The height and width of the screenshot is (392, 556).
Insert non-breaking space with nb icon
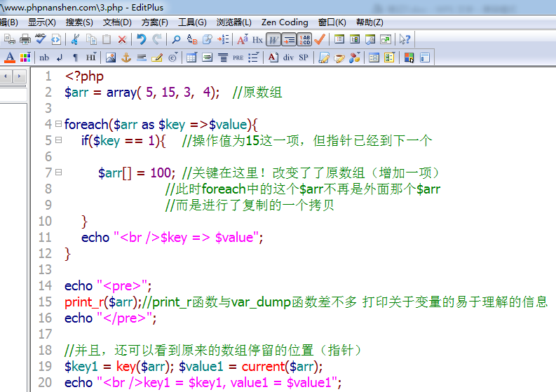click(x=44, y=58)
